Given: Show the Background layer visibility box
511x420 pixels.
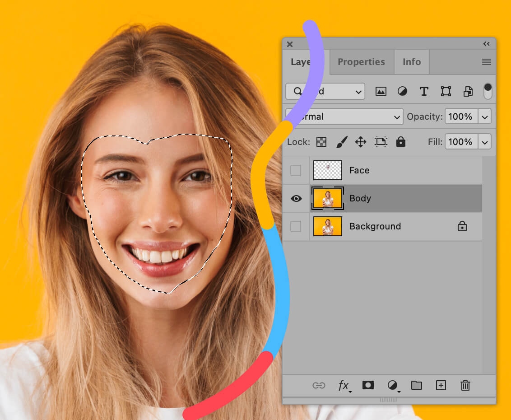Looking at the screenshot, I should click(296, 226).
